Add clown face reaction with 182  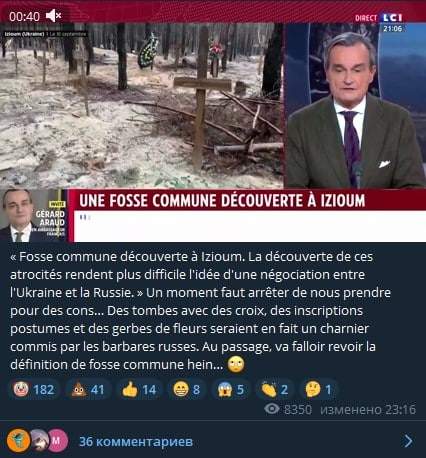click(34, 389)
